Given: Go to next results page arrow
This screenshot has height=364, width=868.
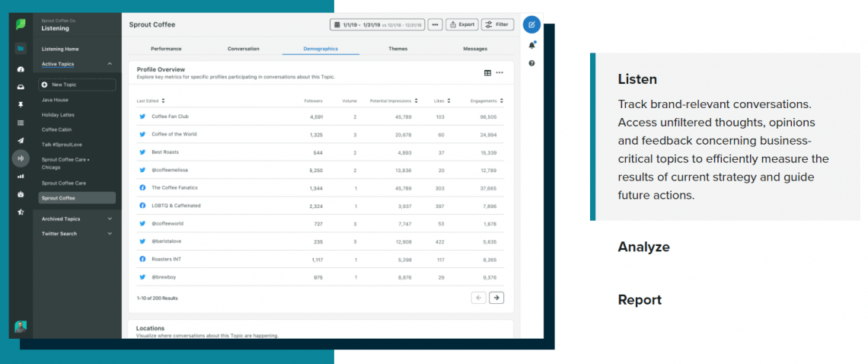Looking at the screenshot, I should 496,298.
